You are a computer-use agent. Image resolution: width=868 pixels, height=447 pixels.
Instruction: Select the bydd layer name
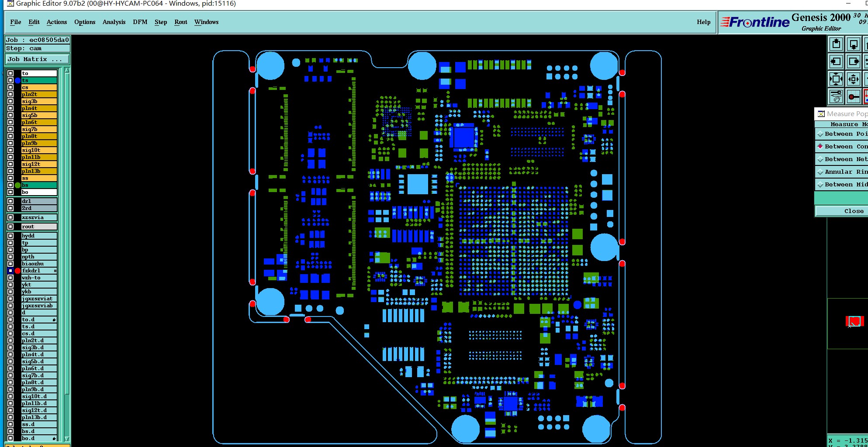pos(39,236)
